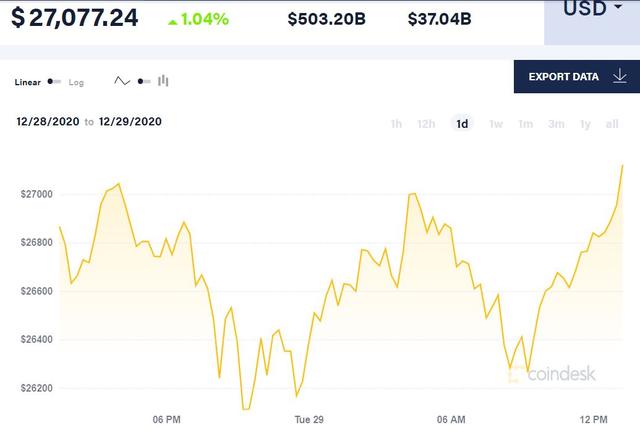Select the 12h time range
Image resolution: width=640 pixels, height=433 pixels.
pos(426,124)
